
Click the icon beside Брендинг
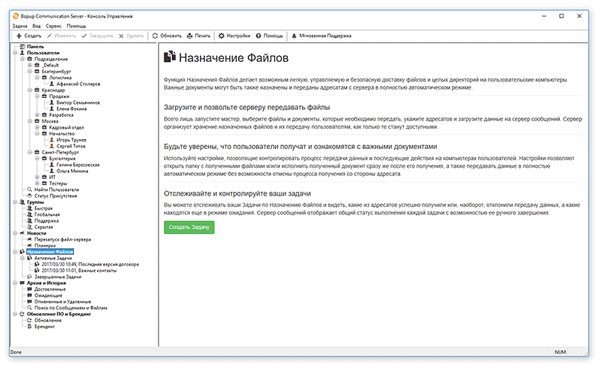(x=29, y=326)
